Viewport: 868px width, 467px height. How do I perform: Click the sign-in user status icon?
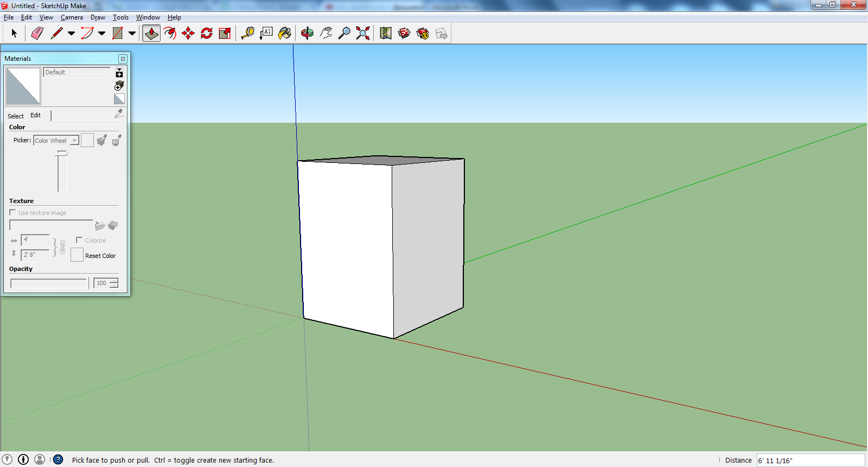[x=40, y=459]
